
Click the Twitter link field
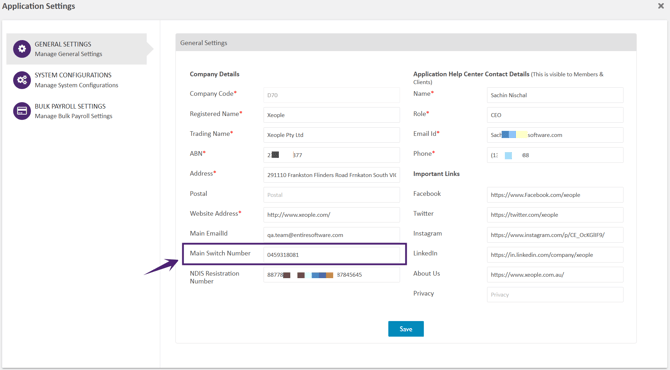555,214
